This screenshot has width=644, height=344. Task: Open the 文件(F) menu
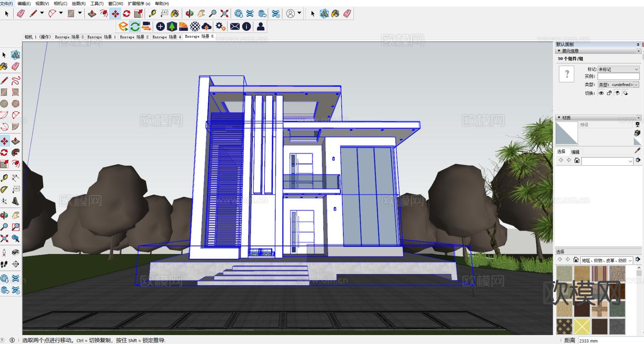pos(6,3)
